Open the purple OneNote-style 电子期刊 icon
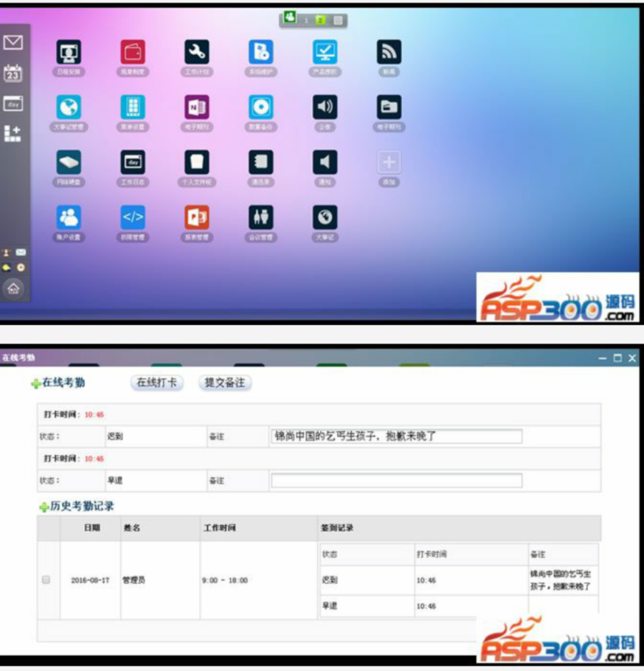 (197, 107)
